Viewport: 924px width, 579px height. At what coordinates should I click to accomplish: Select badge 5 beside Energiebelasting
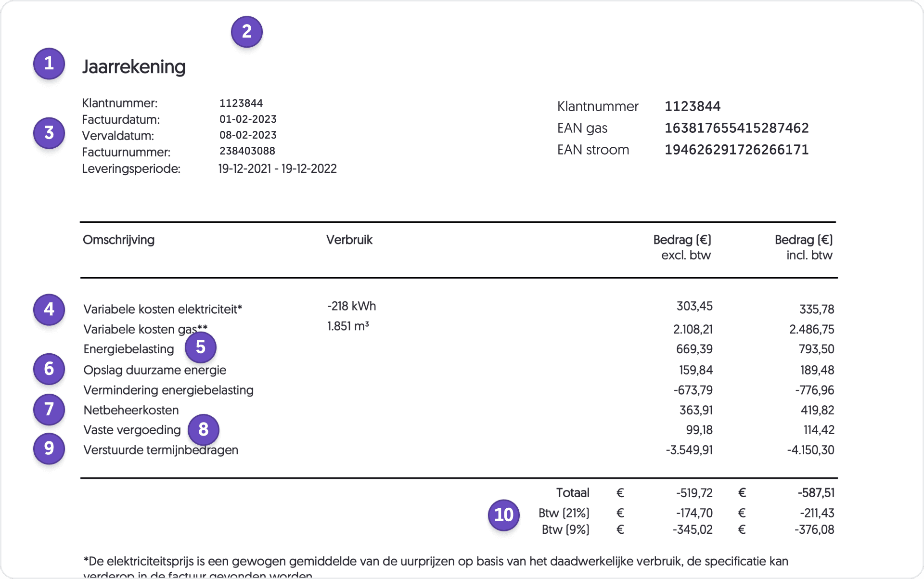click(x=201, y=347)
